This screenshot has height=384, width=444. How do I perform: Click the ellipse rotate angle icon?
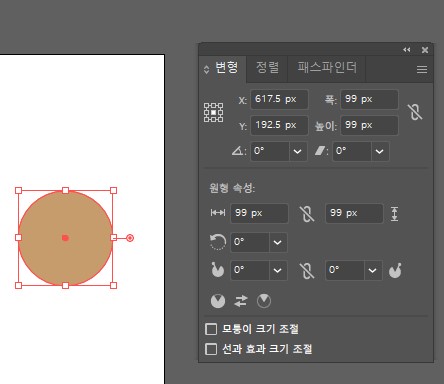tap(218, 242)
